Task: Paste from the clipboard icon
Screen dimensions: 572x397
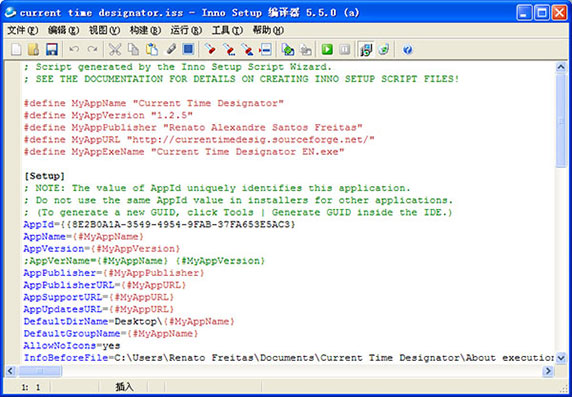Action: point(152,49)
